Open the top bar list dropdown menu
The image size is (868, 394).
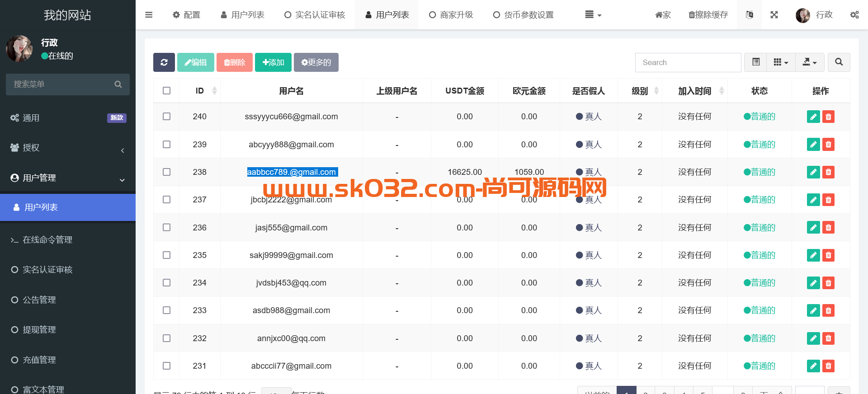pos(593,15)
